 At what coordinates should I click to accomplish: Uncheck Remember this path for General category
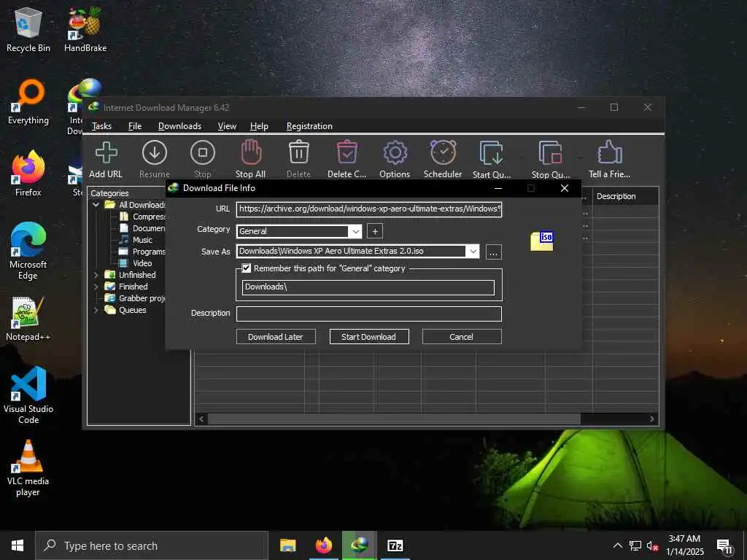[x=247, y=268]
